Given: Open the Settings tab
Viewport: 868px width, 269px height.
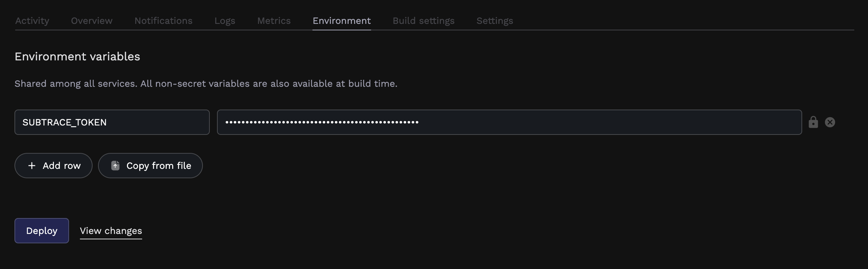Looking at the screenshot, I should click(x=495, y=21).
